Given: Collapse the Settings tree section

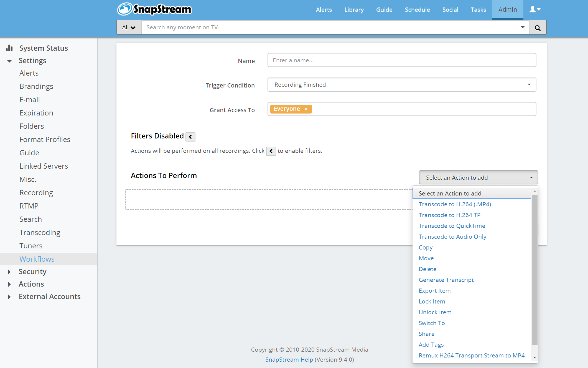Looking at the screenshot, I should coord(9,61).
